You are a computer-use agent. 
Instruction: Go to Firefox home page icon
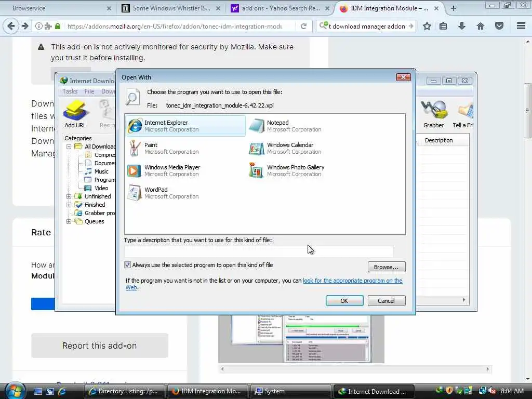click(481, 26)
